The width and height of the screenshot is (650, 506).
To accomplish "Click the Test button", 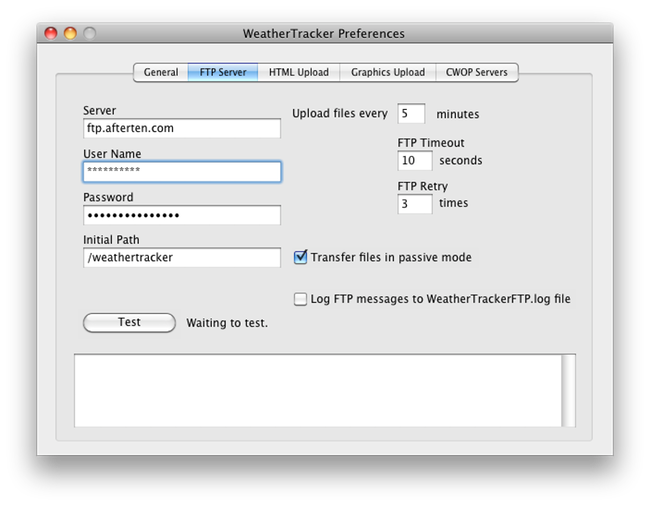I will (x=129, y=322).
